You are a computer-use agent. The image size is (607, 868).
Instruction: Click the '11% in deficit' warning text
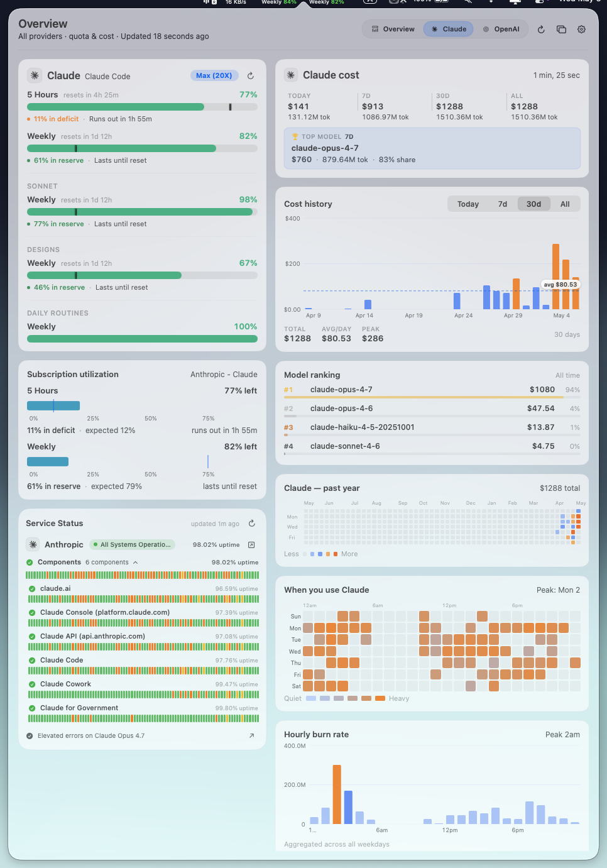(57, 119)
